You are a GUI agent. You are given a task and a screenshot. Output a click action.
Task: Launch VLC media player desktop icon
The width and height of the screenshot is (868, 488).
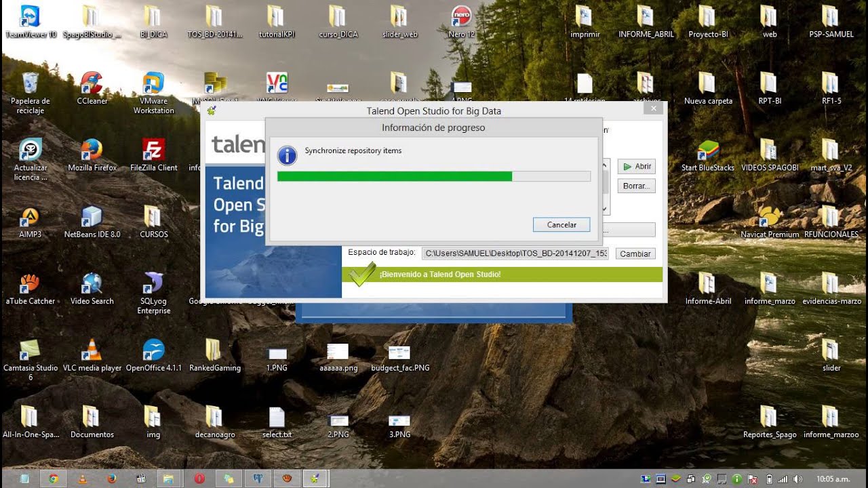pyautogui.click(x=92, y=356)
